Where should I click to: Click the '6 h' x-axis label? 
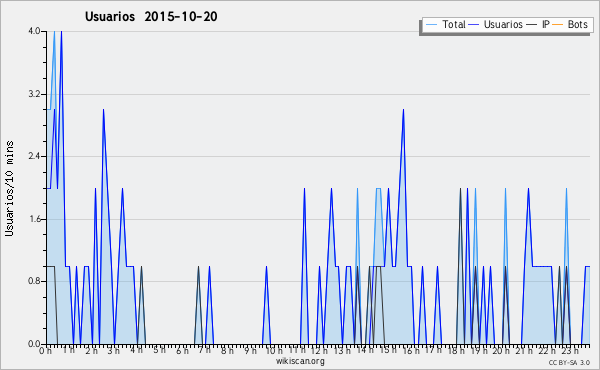tap(182, 350)
